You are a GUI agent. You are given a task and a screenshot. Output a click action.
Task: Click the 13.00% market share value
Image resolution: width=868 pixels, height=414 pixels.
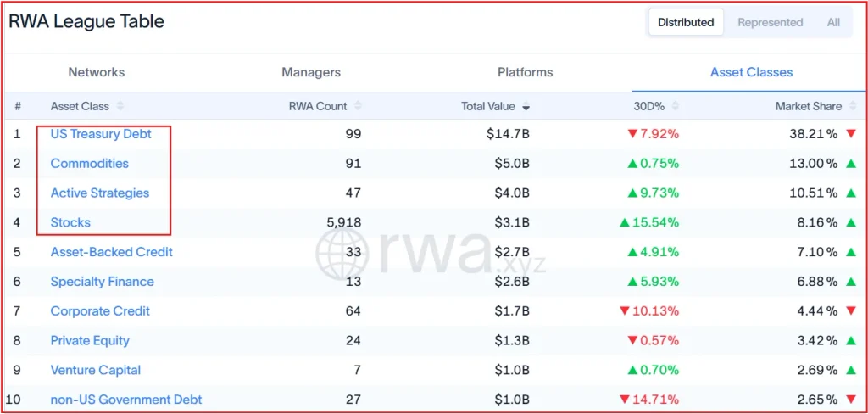pyautogui.click(x=814, y=164)
